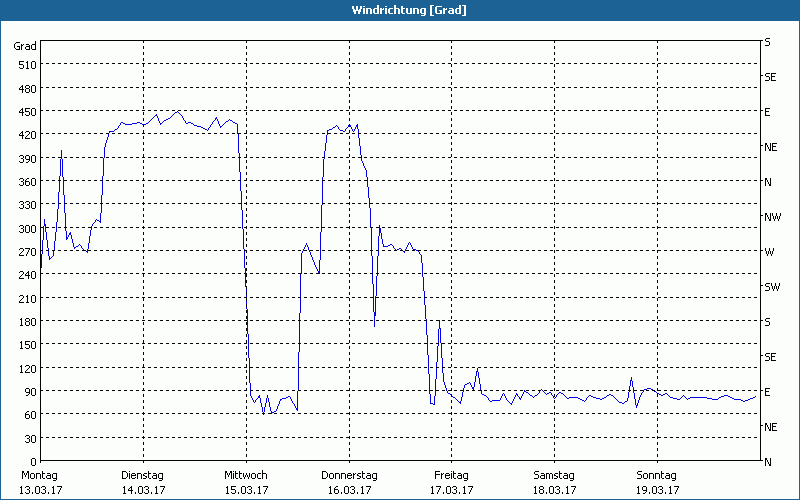Click the 90 degree axis label

(30, 392)
